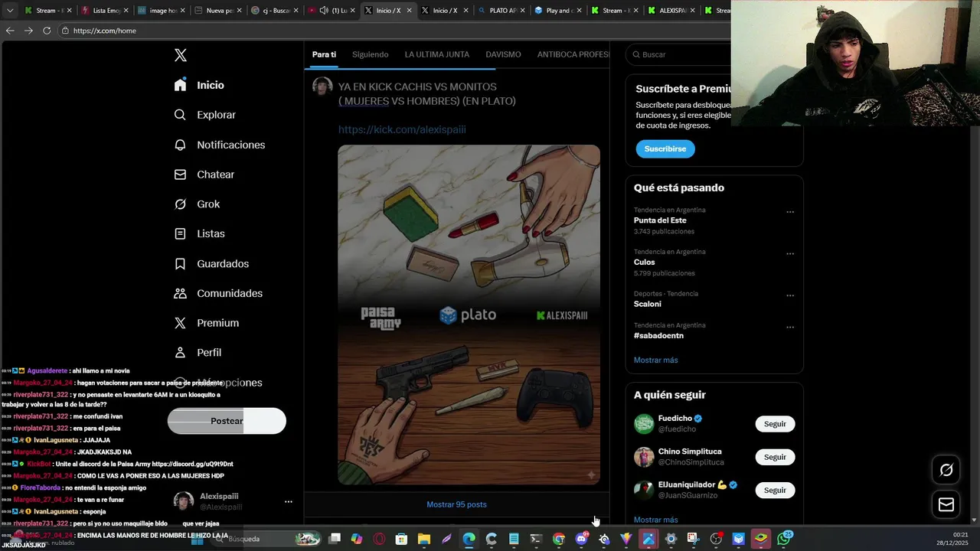Viewport: 980px width, 551px height.
Task: Open options for Punta del Este trend
Action: (790, 212)
